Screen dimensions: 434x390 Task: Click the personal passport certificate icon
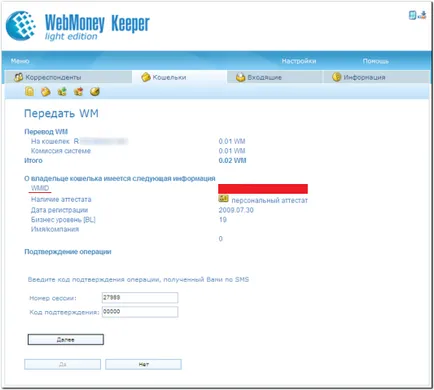(x=223, y=199)
